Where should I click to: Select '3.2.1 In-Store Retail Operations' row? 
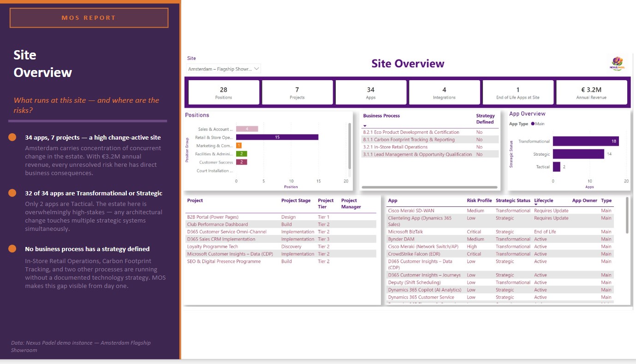coord(430,147)
